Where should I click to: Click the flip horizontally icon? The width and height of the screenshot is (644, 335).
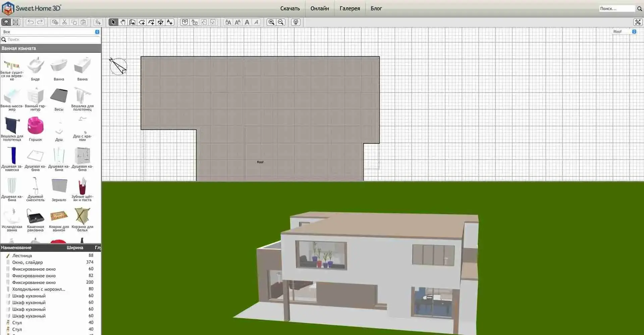pos(204,22)
